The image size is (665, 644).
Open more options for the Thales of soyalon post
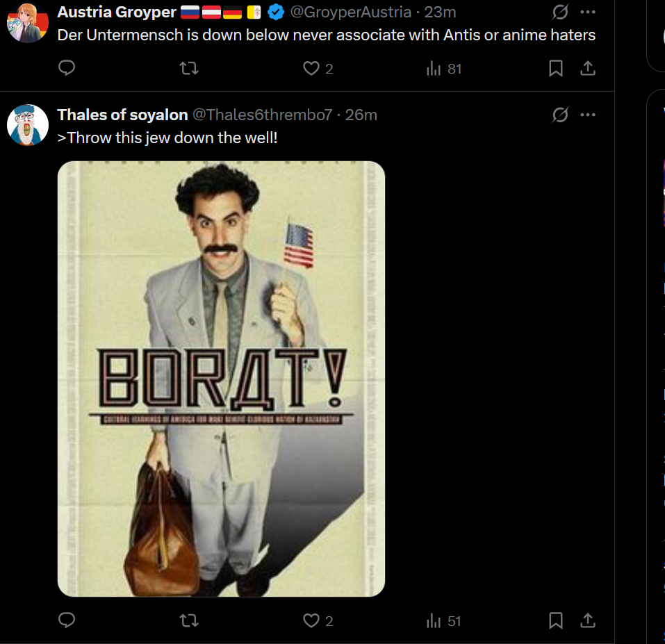(588, 115)
